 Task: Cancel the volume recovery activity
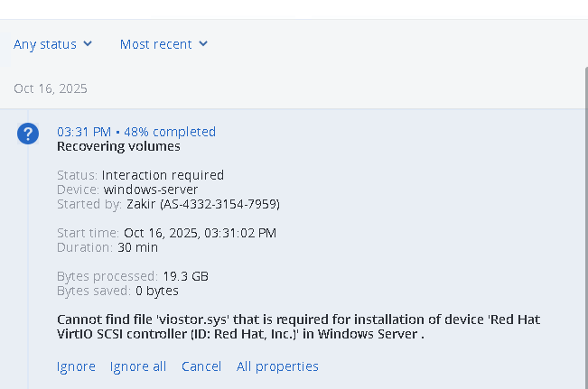pos(201,366)
